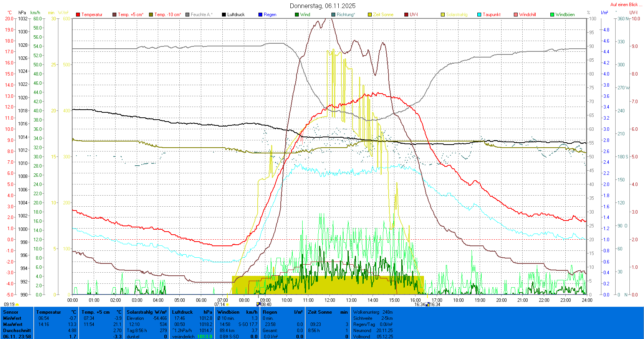
Task: Click the green Wind legend square
Action: click(297, 15)
